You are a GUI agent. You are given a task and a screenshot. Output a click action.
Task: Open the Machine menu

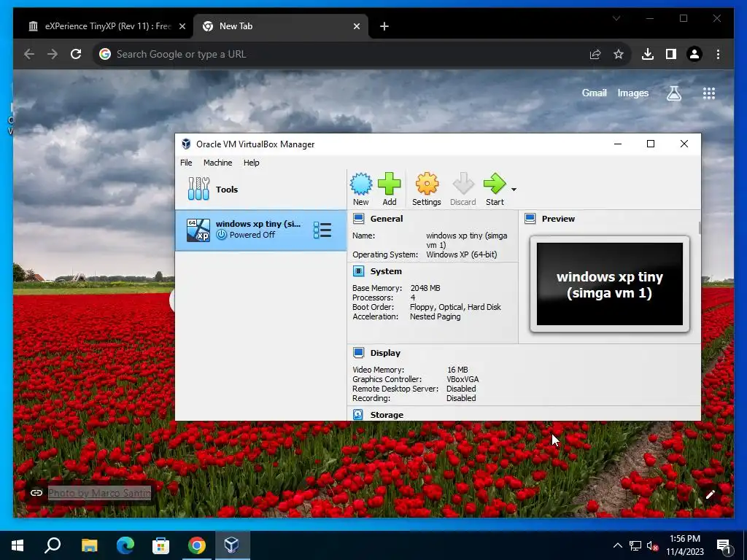pos(217,163)
